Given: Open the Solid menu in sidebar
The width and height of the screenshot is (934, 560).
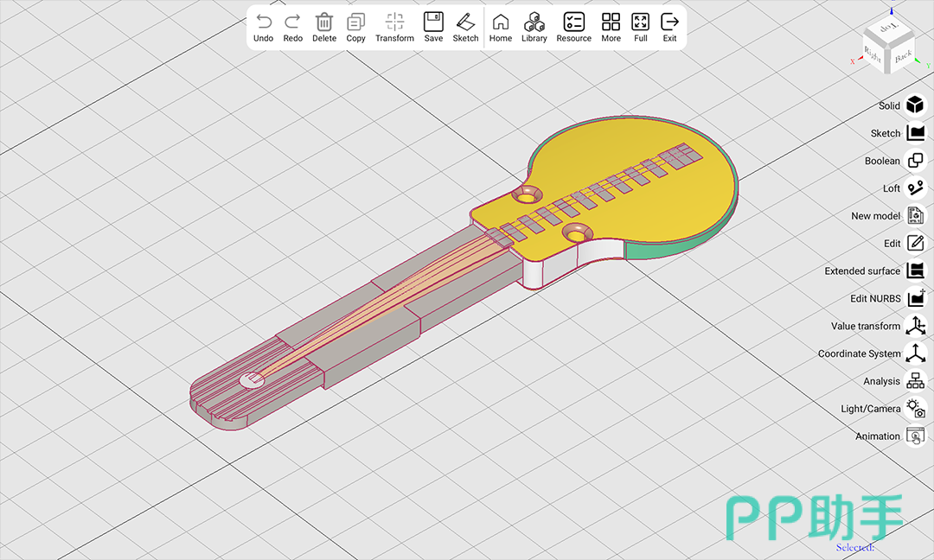Looking at the screenshot, I should point(915,105).
